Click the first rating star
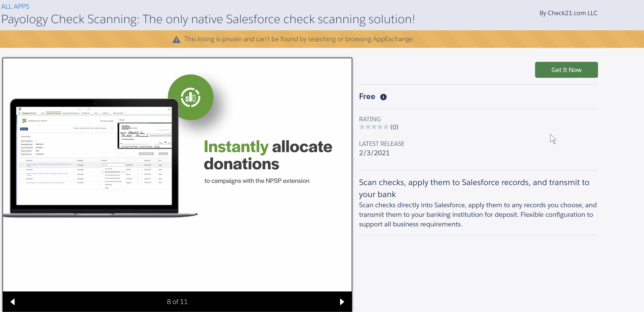Image resolution: width=644 pixels, height=312 pixels. tap(362, 127)
